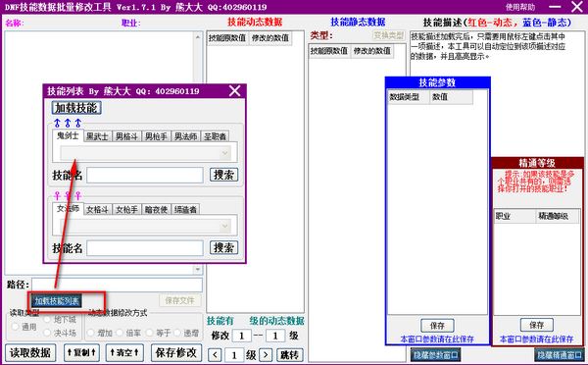Click the up arrow of the left list scrollbar
This screenshot has width=588, height=365.
pos(198,36)
